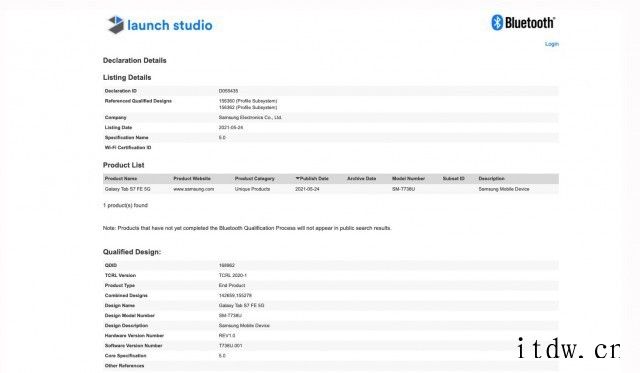Click the launch studio logo
This screenshot has height=373, width=640.
tap(160, 25)
